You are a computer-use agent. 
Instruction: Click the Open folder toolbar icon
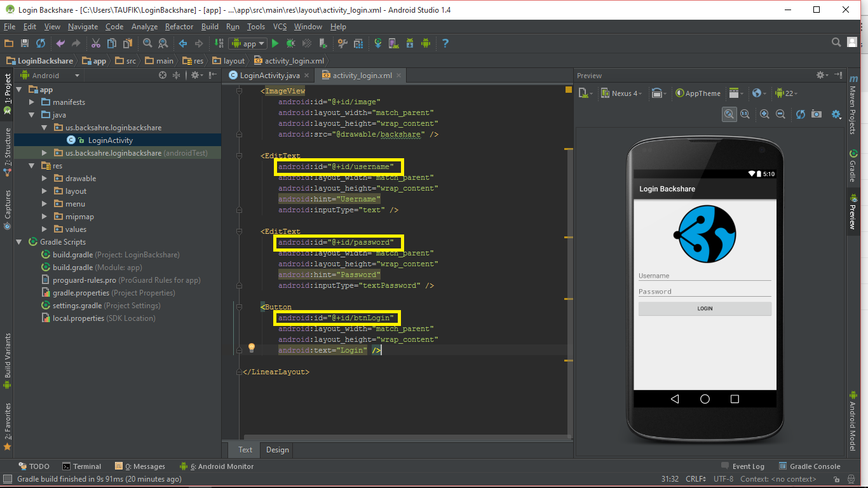[x=9, y=43]
